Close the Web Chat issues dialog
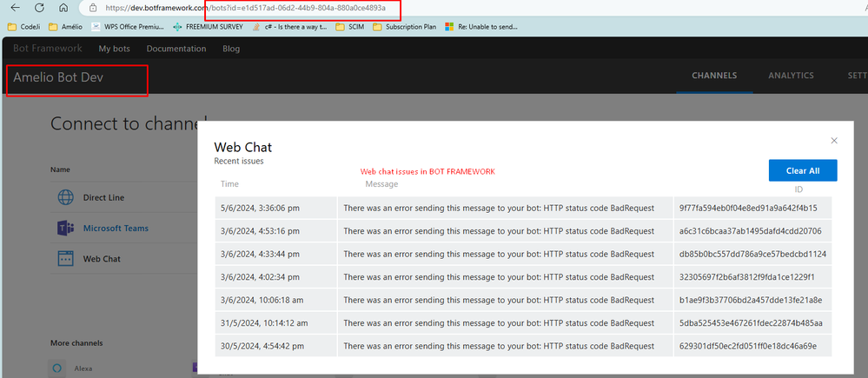The image size is (868, 378). click(x=833, y=141)
